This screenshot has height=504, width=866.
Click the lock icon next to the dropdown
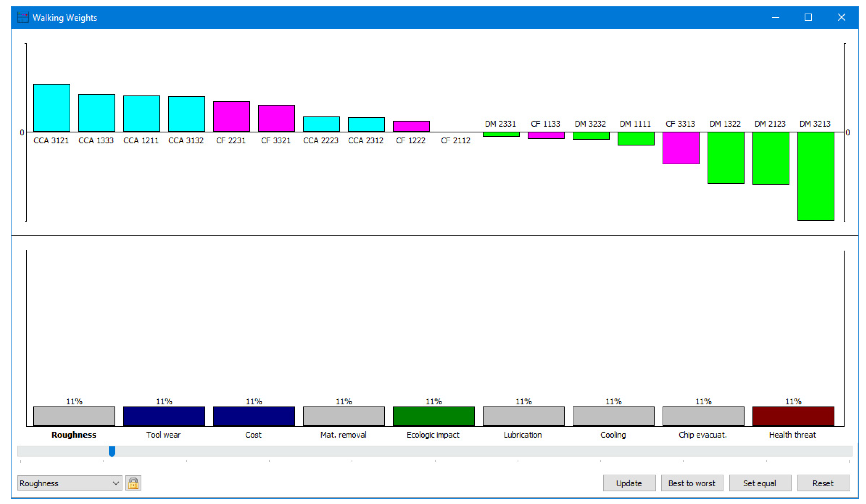[133, 483]
